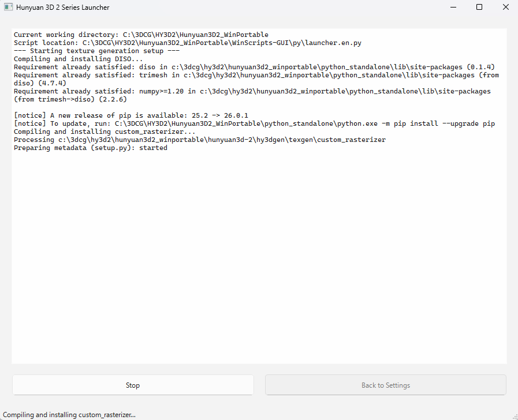Click the 'Compiling and installing DISO...' line
Screen dimensions: 518x420
pyautogui.click(x=78, y=59)
